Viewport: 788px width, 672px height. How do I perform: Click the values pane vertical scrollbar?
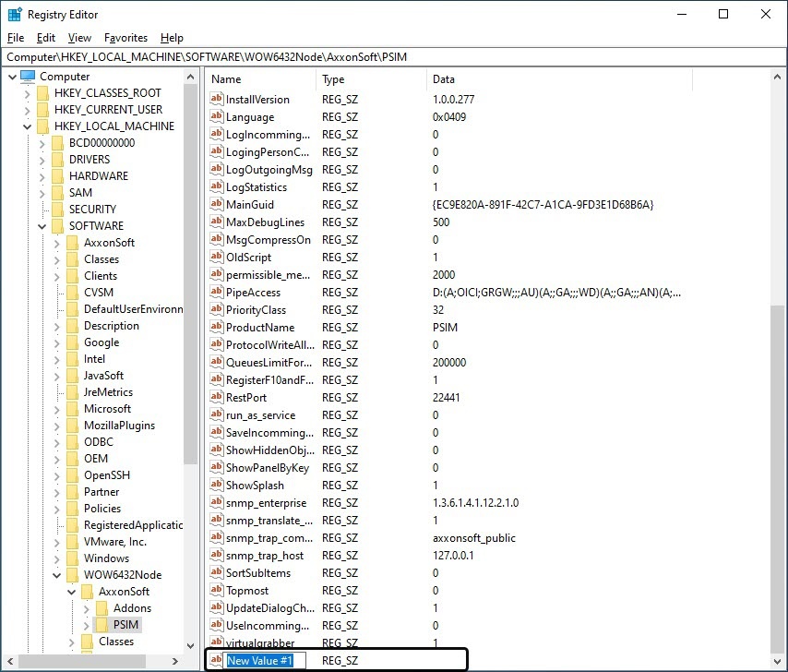780,462
